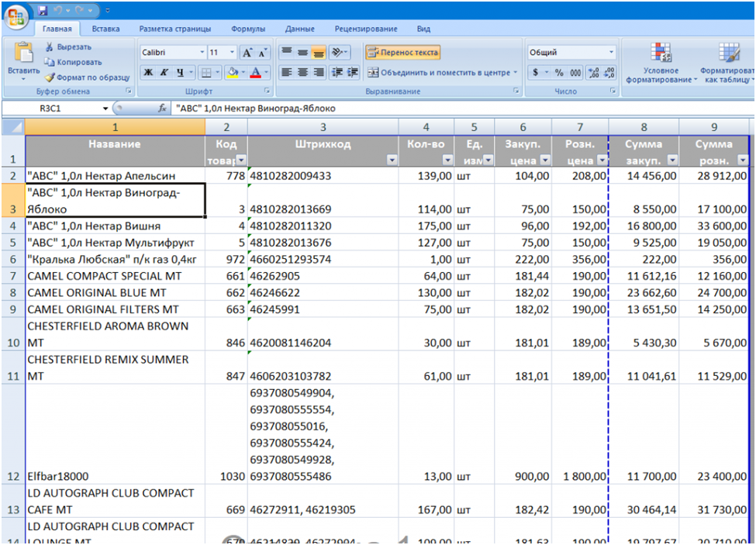Open Conditional Formatting (Условное форматирование)
This screenshot has width=756, height=545.
[x=661, y=62]
